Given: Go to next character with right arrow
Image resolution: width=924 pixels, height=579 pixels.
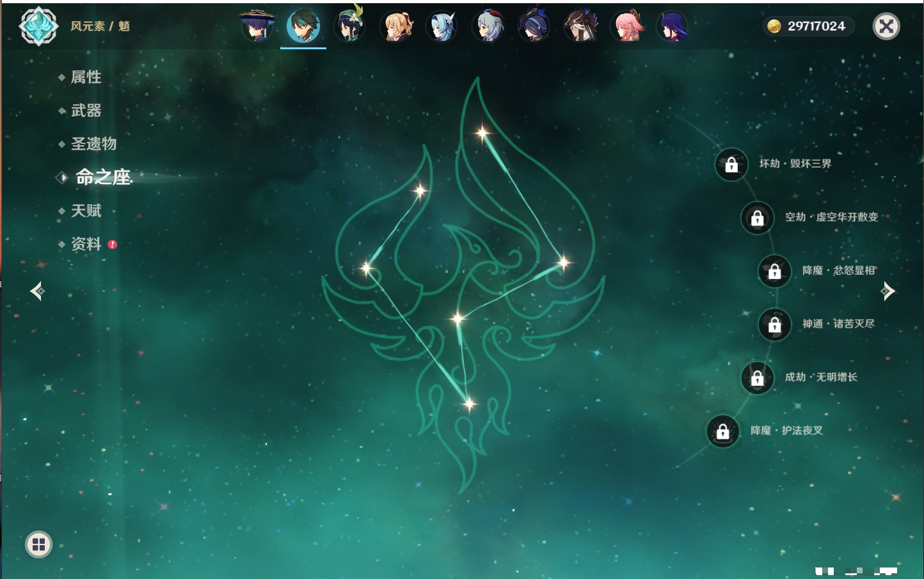Looking at the screenshot, I should point(887,291).
